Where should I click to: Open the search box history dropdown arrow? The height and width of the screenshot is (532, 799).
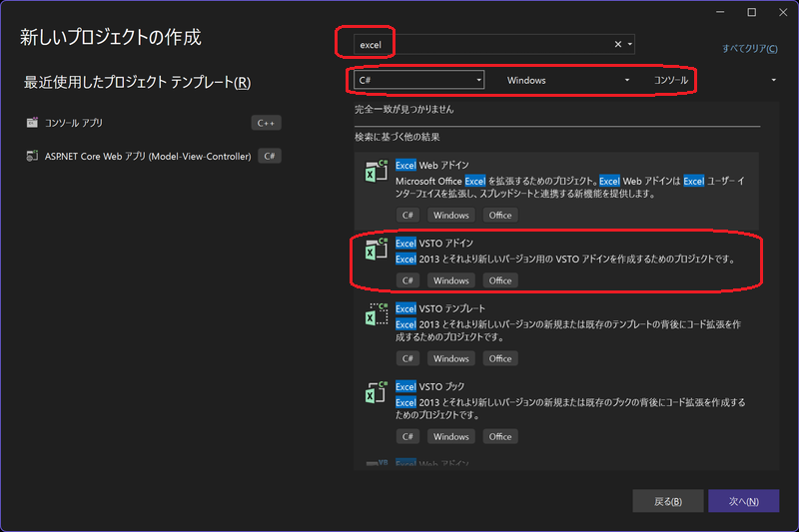(629, 45)
